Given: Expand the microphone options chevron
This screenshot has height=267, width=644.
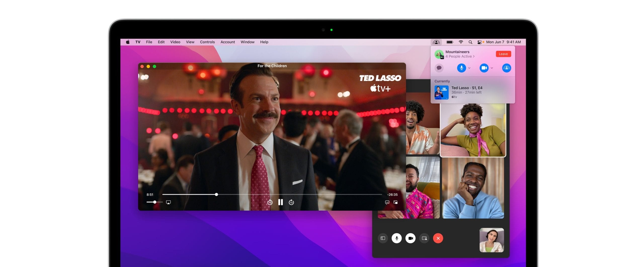Looking at the screenshot, I should pos(469,68).
